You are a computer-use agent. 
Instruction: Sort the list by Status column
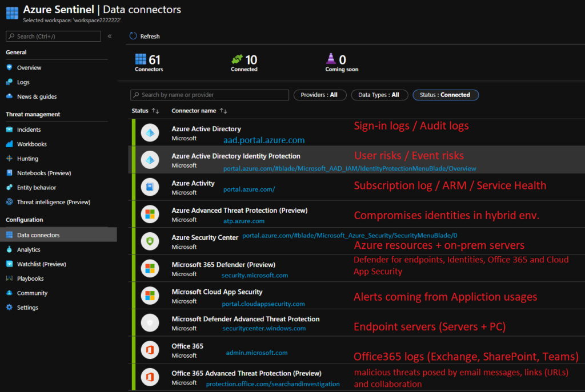click(x=146, y=111)
